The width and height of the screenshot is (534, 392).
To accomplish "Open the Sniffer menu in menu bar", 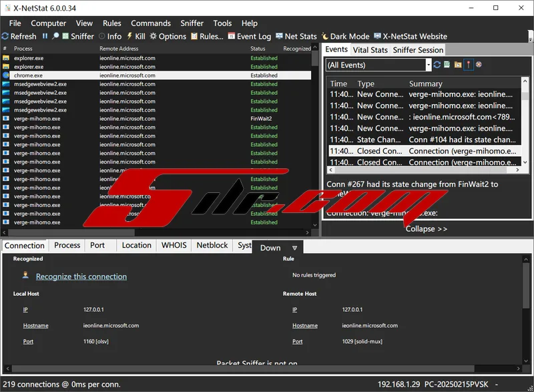I will coord(192,23).
